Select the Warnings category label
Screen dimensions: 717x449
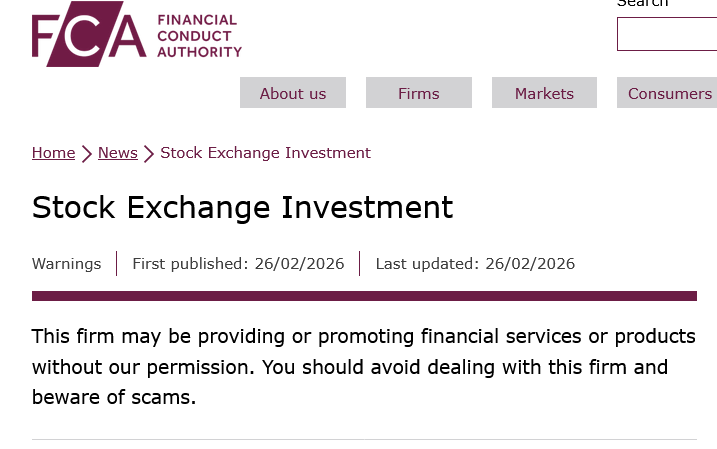[66, 264]
